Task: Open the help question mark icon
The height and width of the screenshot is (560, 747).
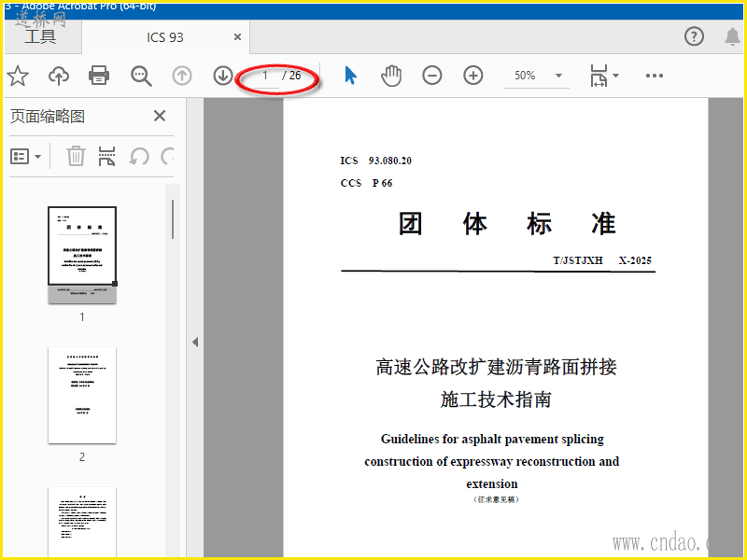Action: click(694, 36)
